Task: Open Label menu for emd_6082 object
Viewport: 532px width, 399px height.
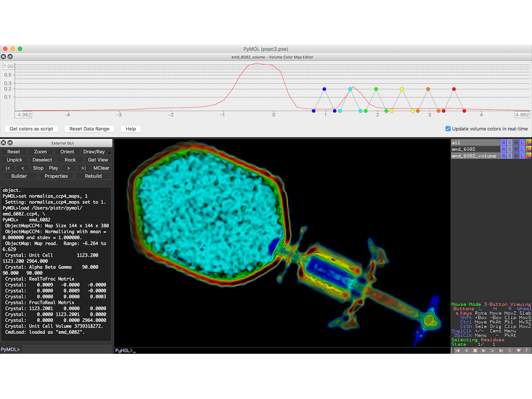Action: click(x=522, y=149)
